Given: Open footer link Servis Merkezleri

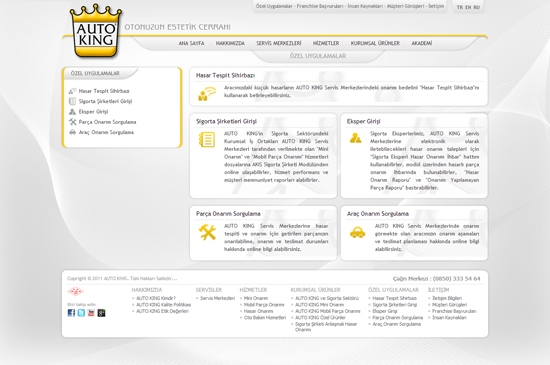Looking at the screenshot, I should point(217,298).
